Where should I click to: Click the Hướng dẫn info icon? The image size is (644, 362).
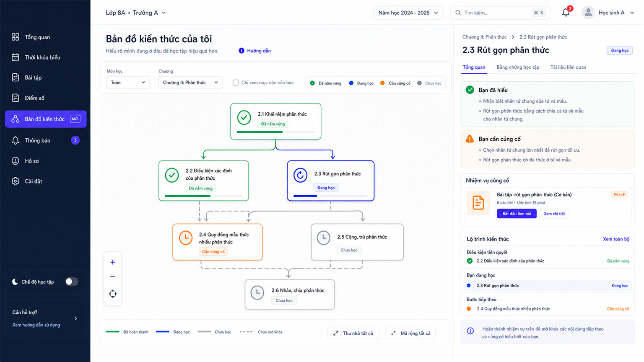pos(241,51)
